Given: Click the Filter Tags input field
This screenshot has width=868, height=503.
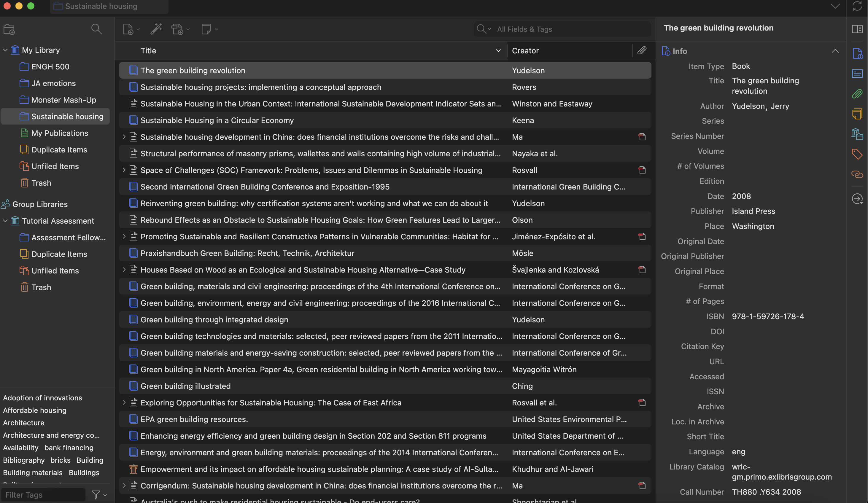Looking at the screenshot, I should click(x=43, y=495).
